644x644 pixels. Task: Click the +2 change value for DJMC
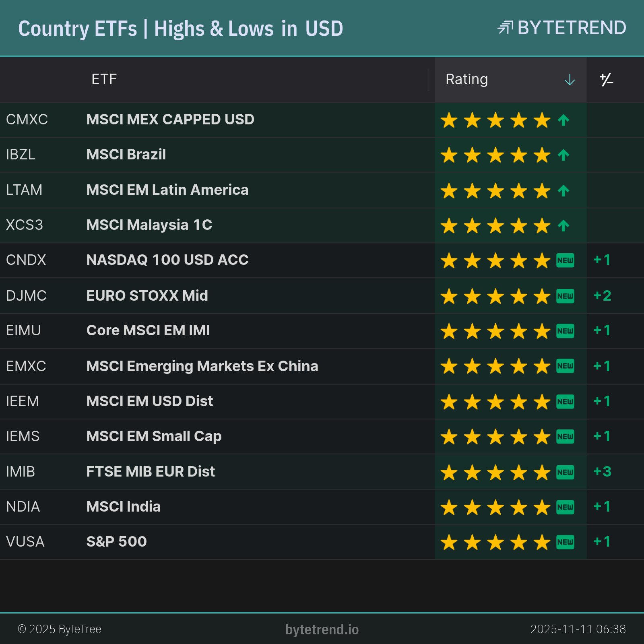(602, 295)
